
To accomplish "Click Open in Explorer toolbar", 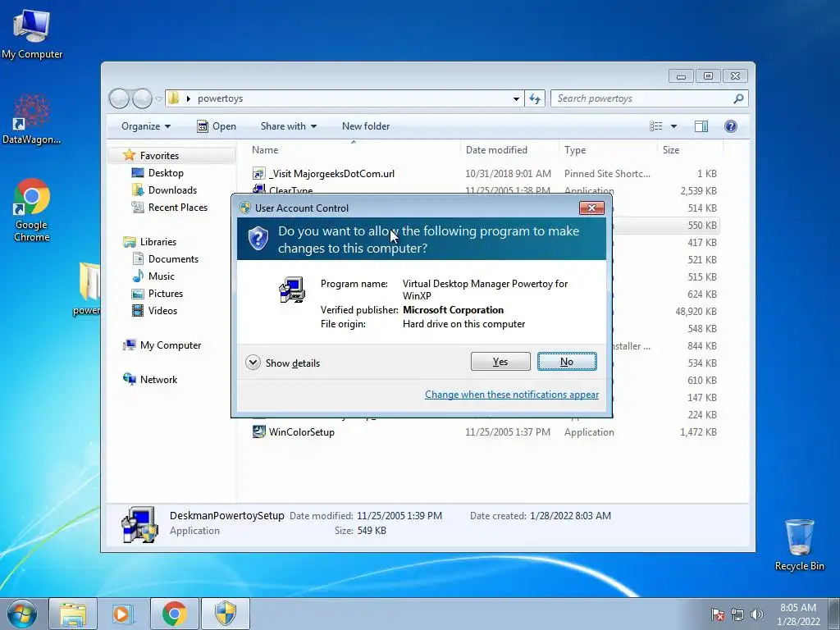I will coord(217,126).
